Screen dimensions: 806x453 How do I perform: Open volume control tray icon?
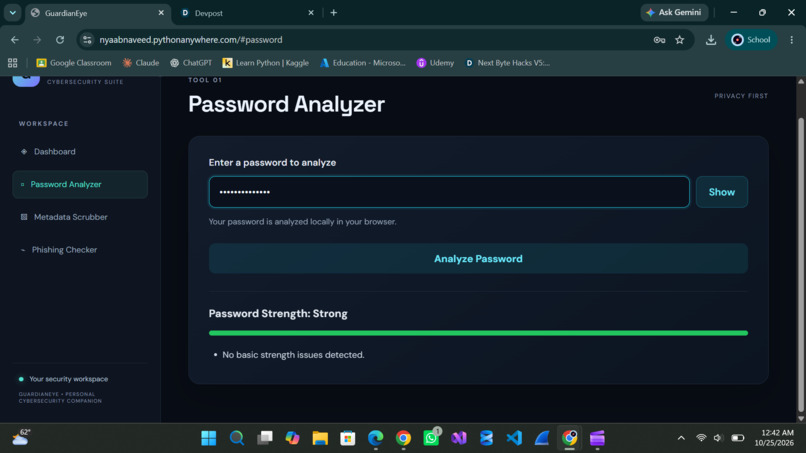[x=718, y=438]
